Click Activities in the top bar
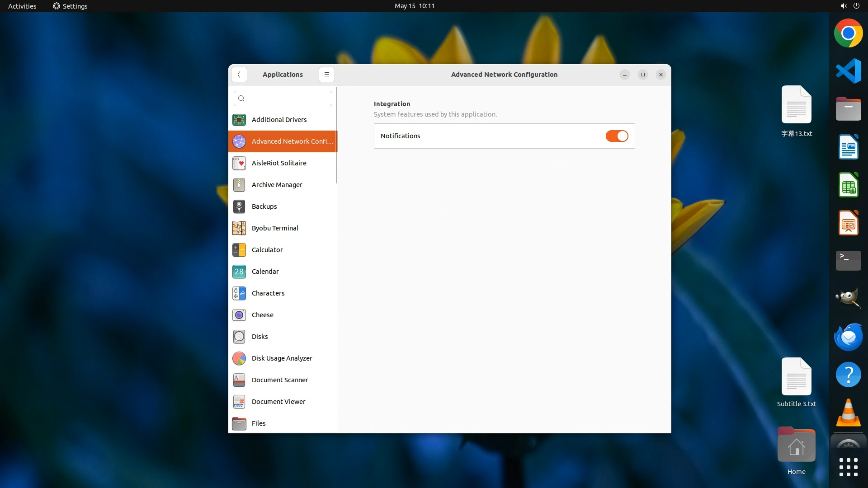Viewport: 868px width, 488px height. pos(22,6)
